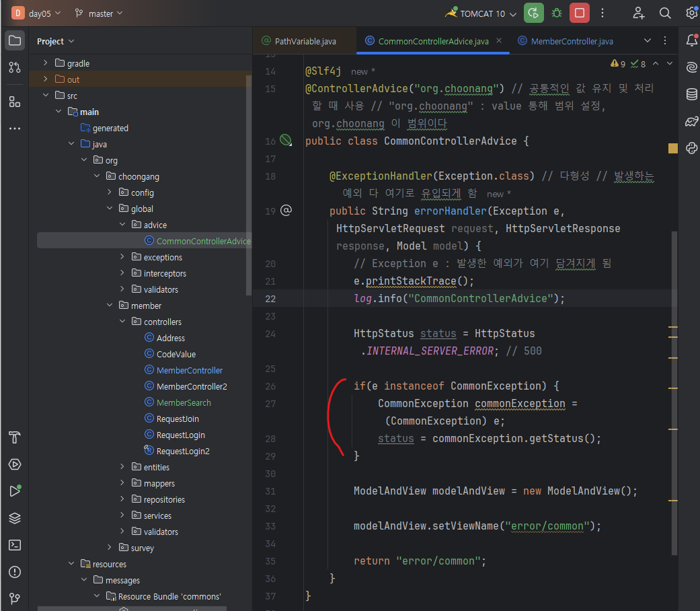Open the day05 project dropdown
Screen dimensions: 700x611
click(x=36, y=13)
